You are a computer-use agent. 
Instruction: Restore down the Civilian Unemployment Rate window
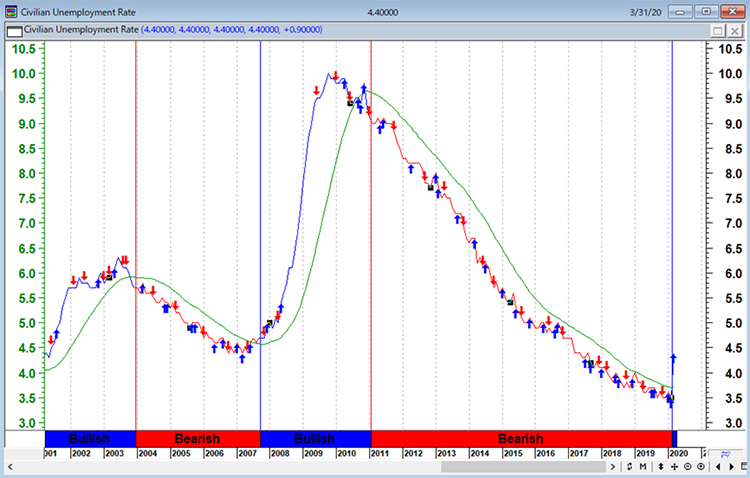(706, 11)
